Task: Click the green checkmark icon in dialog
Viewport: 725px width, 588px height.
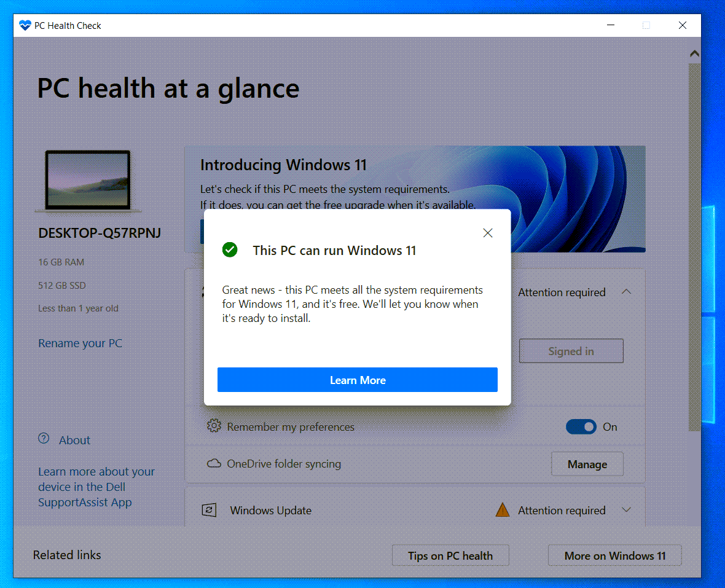Action: tap(230, 250)
